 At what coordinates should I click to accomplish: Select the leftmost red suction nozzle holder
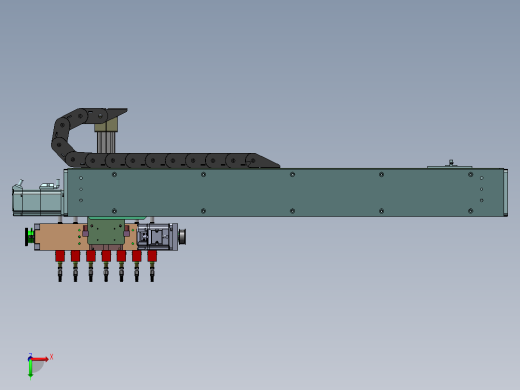60,256
